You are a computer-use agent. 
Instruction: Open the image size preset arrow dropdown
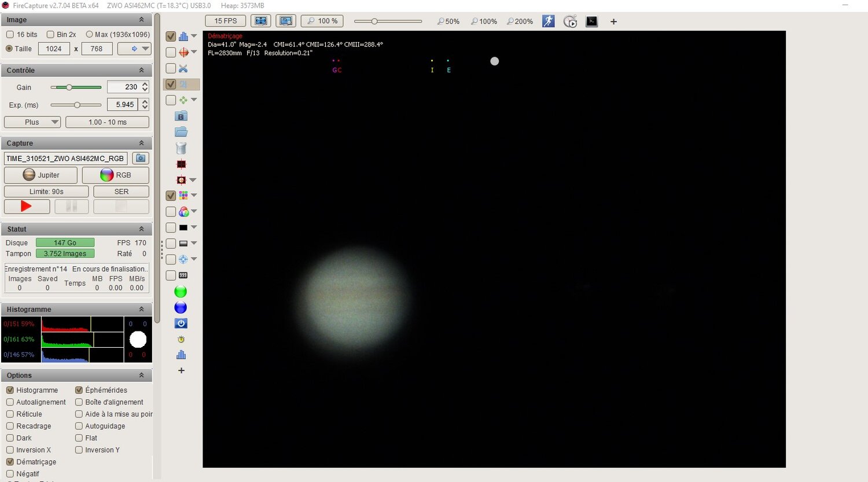pos(134,49)
